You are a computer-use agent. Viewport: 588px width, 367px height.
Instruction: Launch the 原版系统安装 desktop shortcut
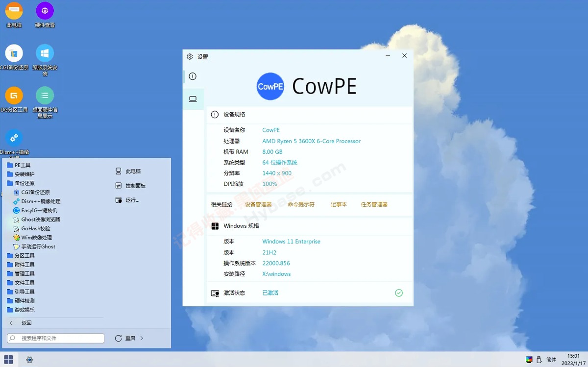tap(45, 60)
